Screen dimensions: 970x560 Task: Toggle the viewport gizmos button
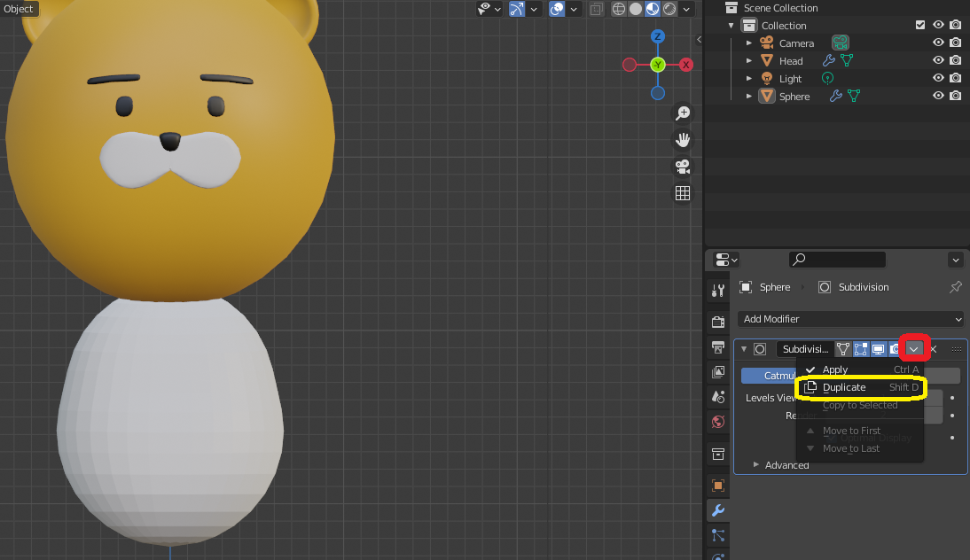click(517, 9)
